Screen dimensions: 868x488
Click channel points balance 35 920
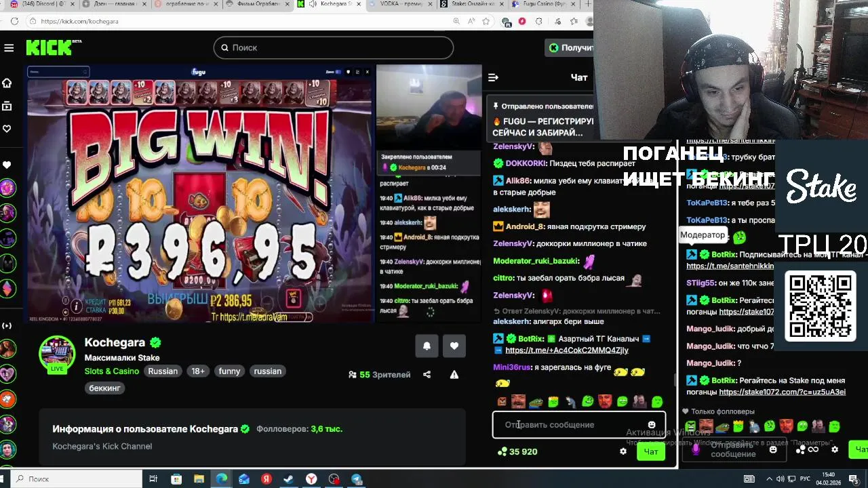[517, 451]
